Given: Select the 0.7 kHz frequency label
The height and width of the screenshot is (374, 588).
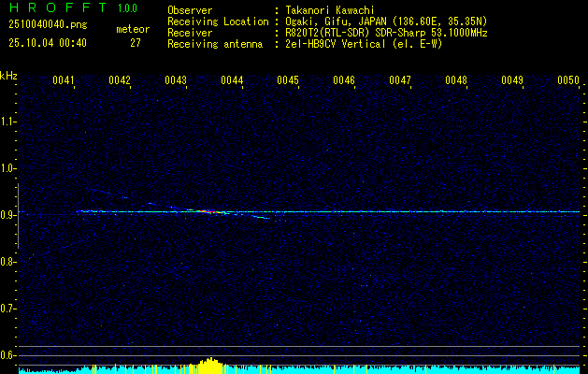Looking at the screenshot, I should click(7, 309).
